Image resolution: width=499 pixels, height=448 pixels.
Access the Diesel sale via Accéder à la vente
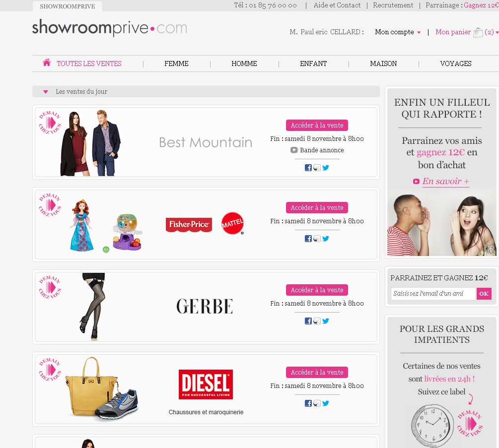tap(317, 372)
